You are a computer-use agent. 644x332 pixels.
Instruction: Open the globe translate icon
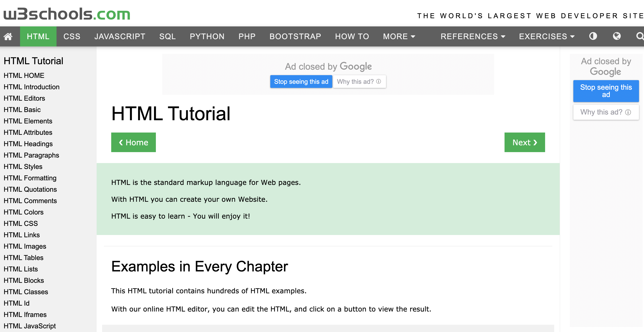tap(617, 36)
